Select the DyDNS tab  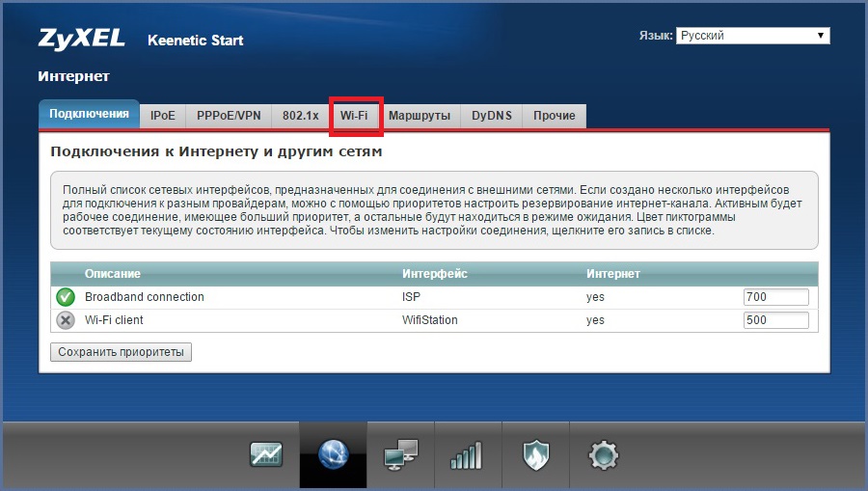[x=491, y=116]
